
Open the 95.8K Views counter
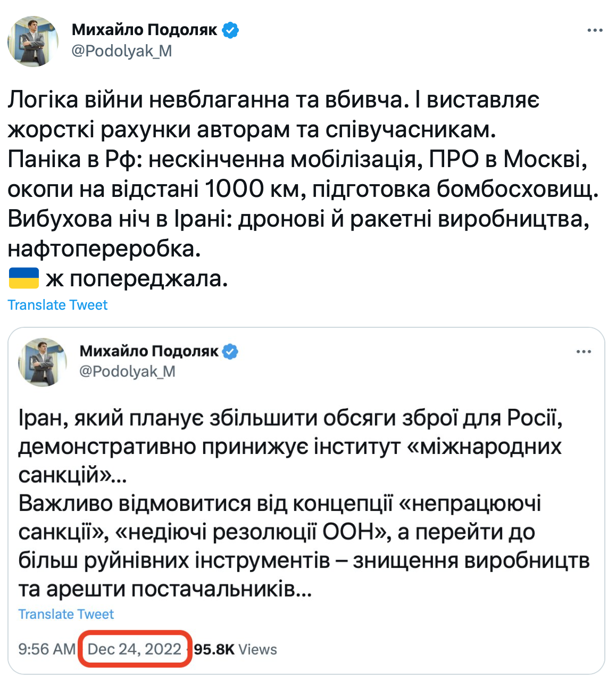pyautogui.click(x=235, y=649)
